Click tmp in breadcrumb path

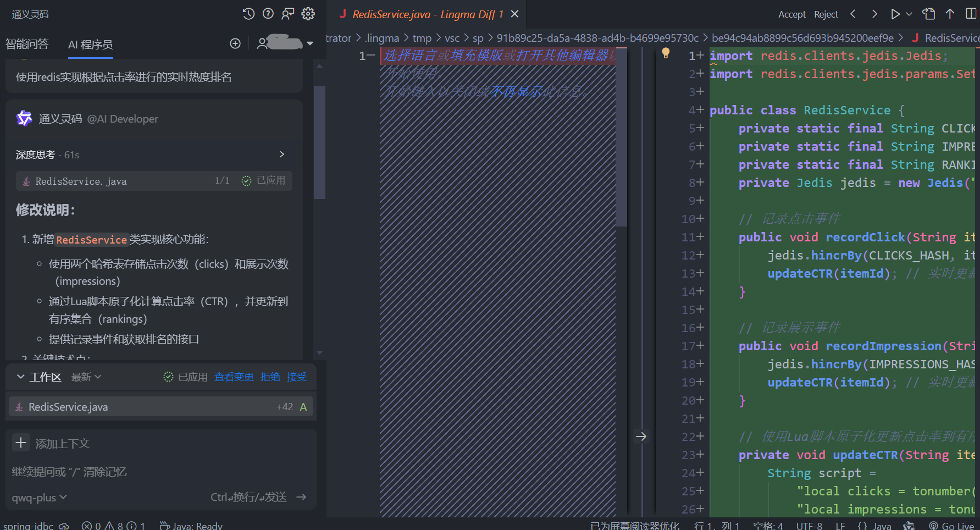click(x=422, y=38)
